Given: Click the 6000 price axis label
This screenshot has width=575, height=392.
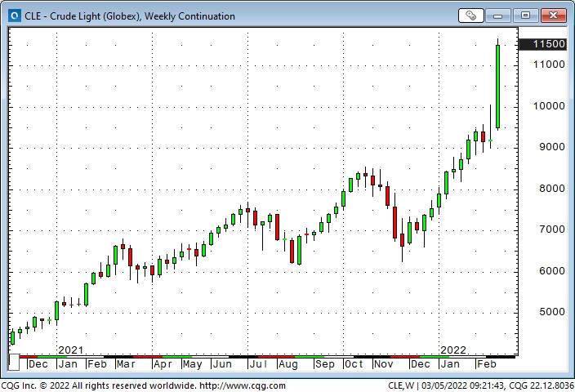Looking at the screenshot, I should pos(552,271).
